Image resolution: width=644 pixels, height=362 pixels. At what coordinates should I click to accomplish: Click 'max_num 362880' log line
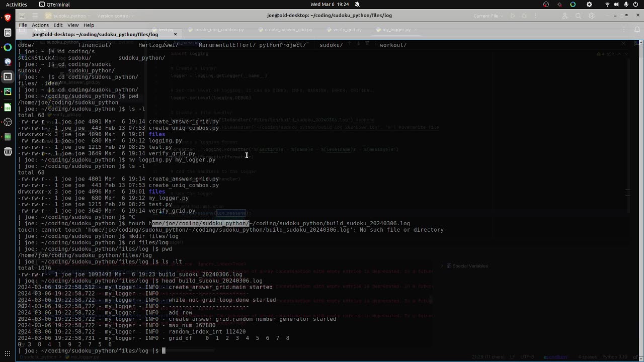tap(192, 325)
